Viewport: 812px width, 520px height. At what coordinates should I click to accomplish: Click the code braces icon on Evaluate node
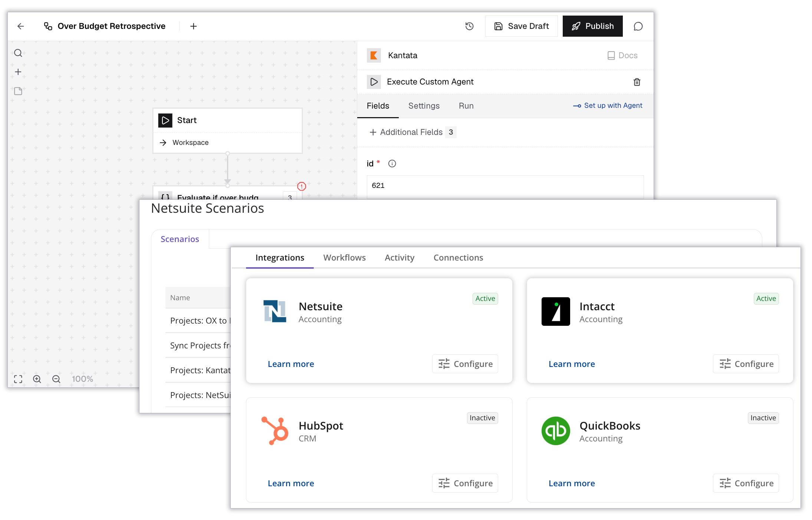tap(165, 196)
